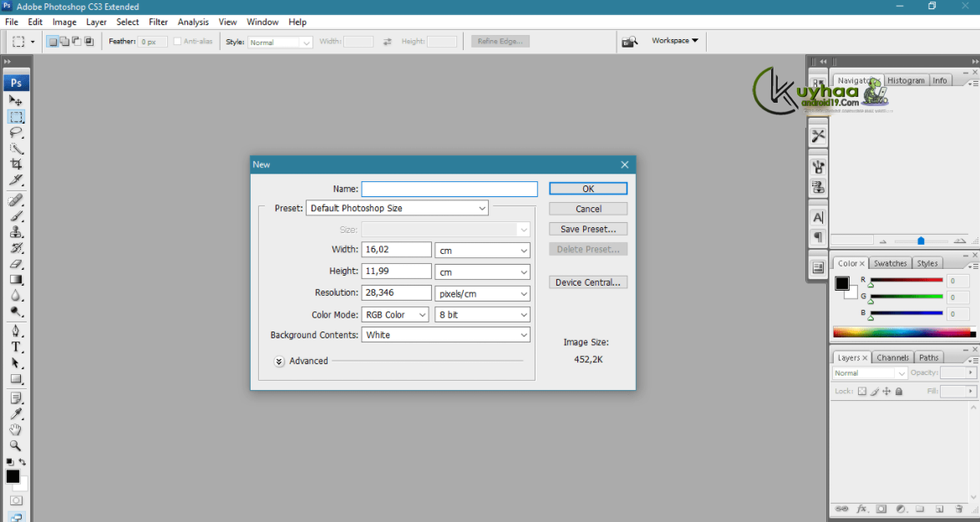Open the File menu
The width and height of the screenshot is (980, 522).
pyautogui.click(x=11, y=22)
